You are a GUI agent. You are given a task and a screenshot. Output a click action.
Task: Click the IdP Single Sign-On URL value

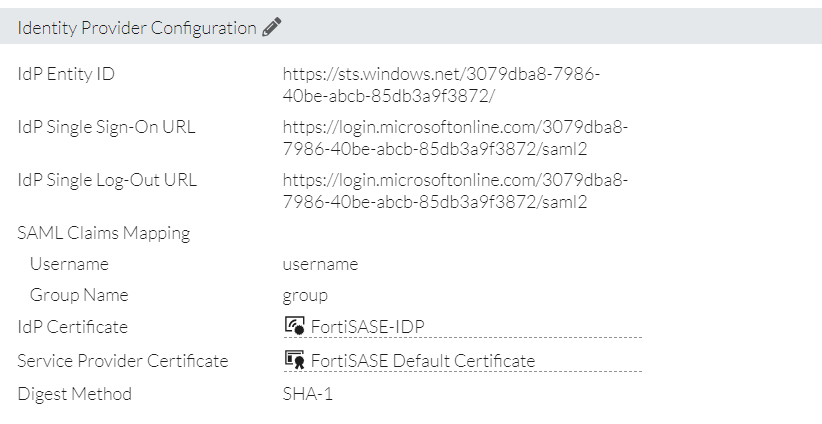[455, 137]
